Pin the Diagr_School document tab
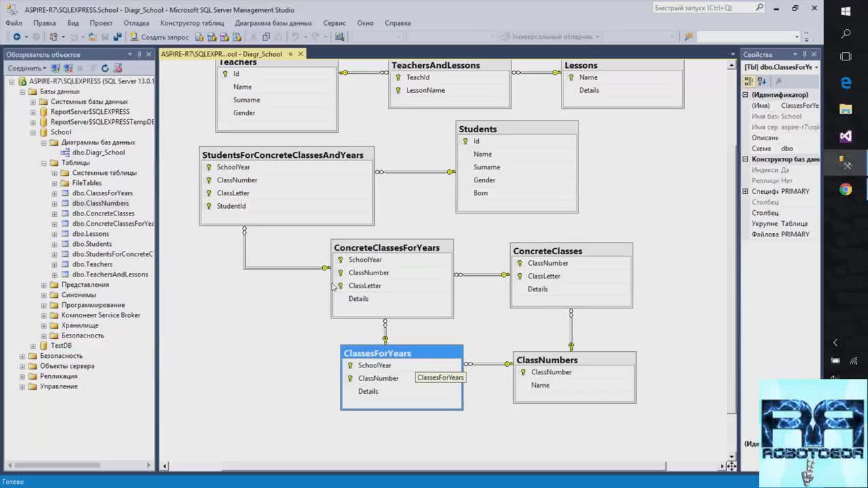868x488 pixels. [x=290, y=54]
